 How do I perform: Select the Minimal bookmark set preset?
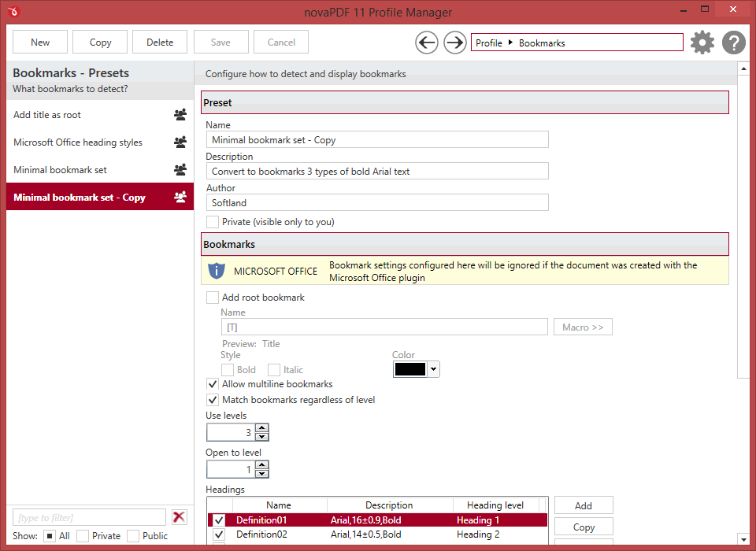[100, 170]
